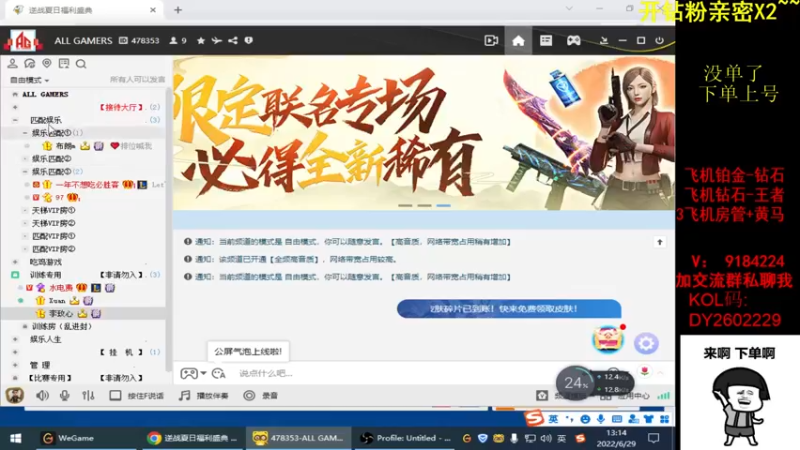Open the contacts person icon in sidebar
This screenshot has width=800, height=450.
[x=12, y=63]
